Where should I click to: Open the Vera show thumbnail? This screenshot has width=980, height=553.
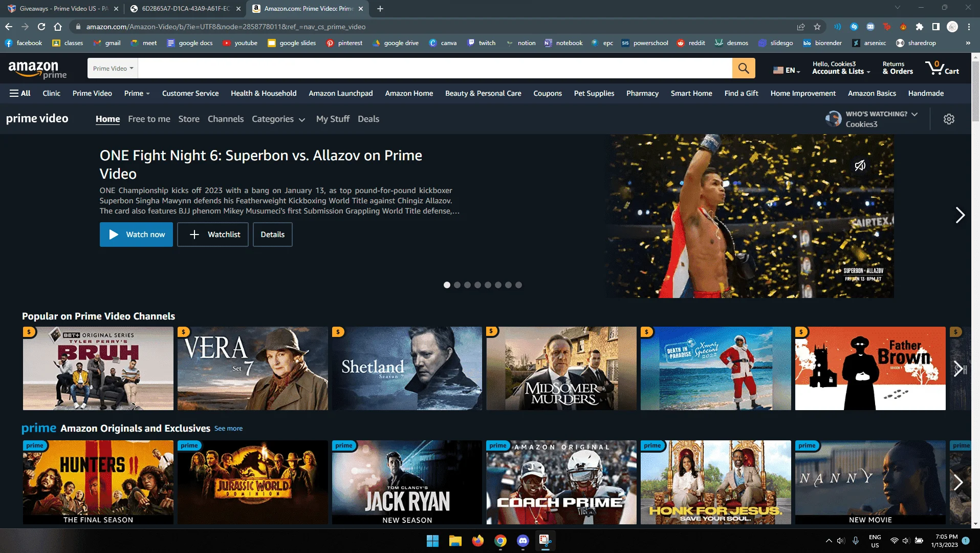tap(253, 369)
